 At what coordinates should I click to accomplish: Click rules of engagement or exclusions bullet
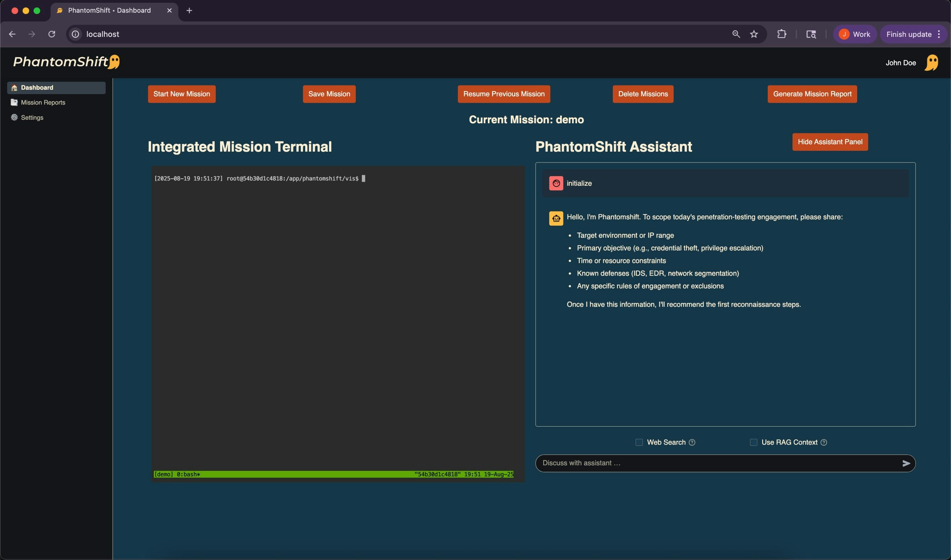(650, 286)
